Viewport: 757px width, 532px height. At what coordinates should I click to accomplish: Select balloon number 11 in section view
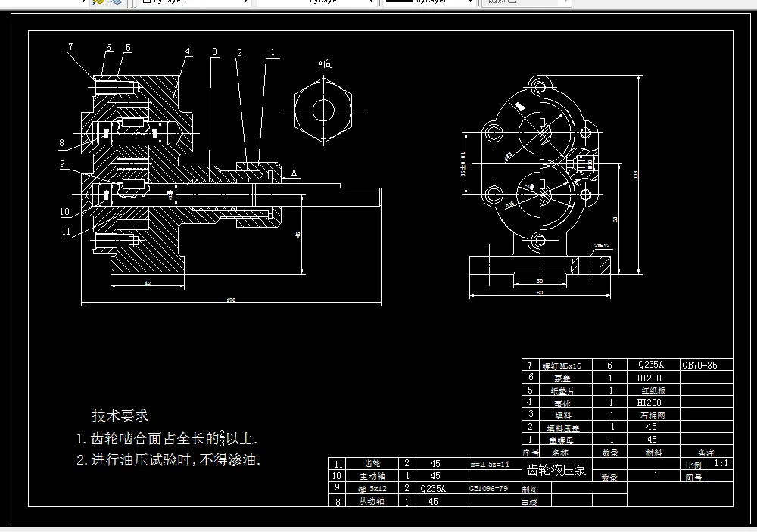click(x=66, y=232)
